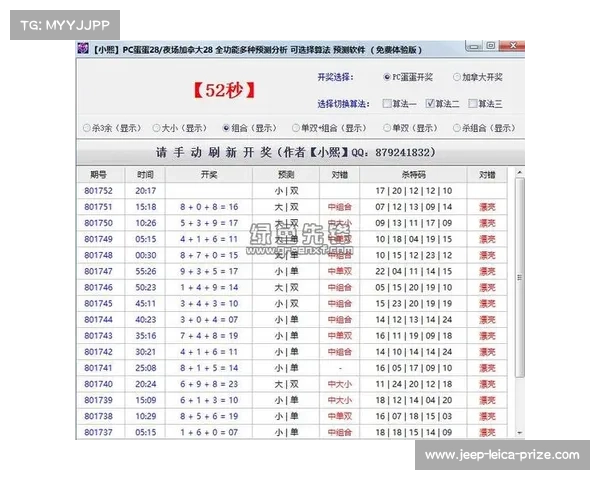Select row with period 801750

tap(292, 223)
